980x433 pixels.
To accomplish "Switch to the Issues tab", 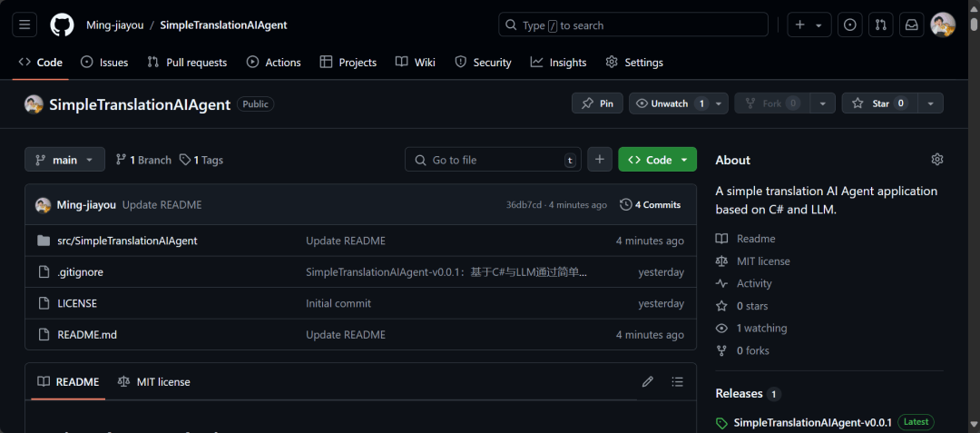I will 104,62.
